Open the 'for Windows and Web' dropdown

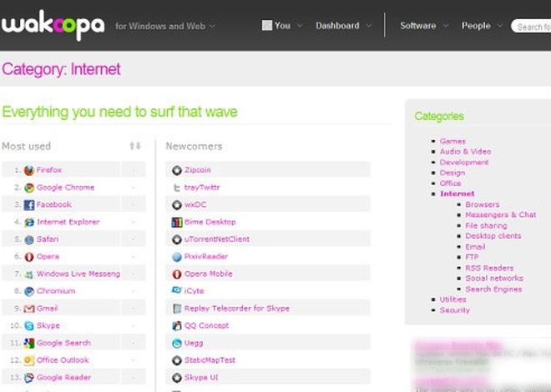pos(165,26)
